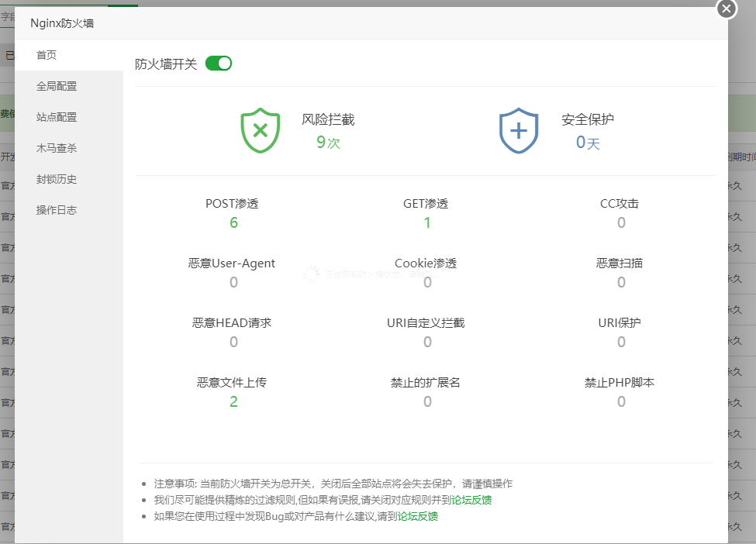Select the GET渗透 label

(x=426, y=203)
